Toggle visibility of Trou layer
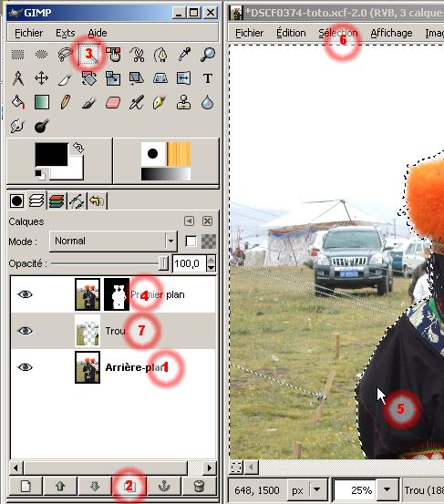 [26, 331]
